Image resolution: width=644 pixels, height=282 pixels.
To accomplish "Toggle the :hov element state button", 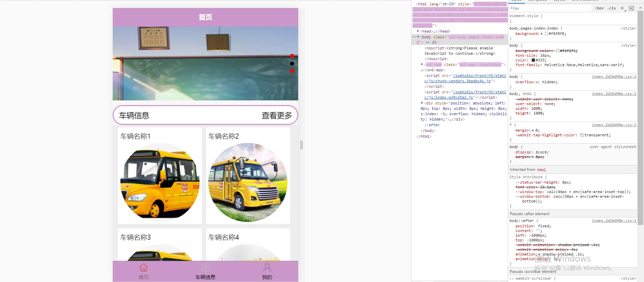I will [599, 8].
